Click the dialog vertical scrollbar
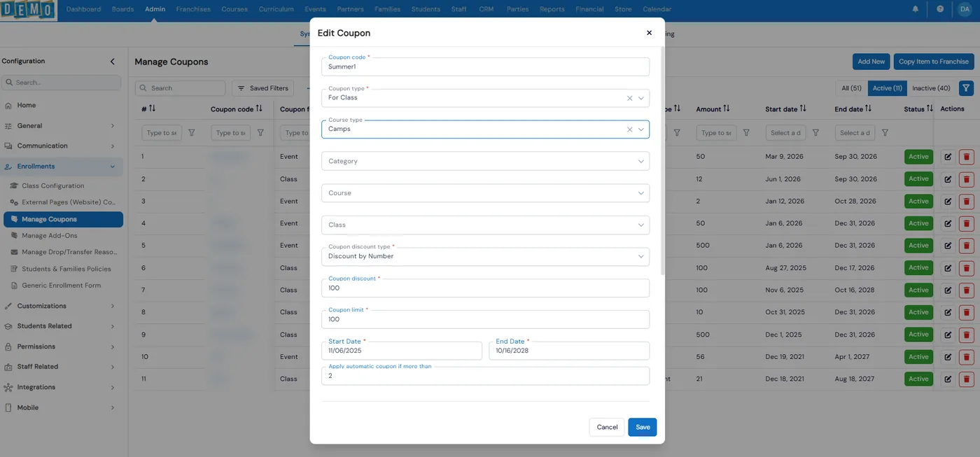The height and width of the screenshot is (457, 980). click(662, 161)
